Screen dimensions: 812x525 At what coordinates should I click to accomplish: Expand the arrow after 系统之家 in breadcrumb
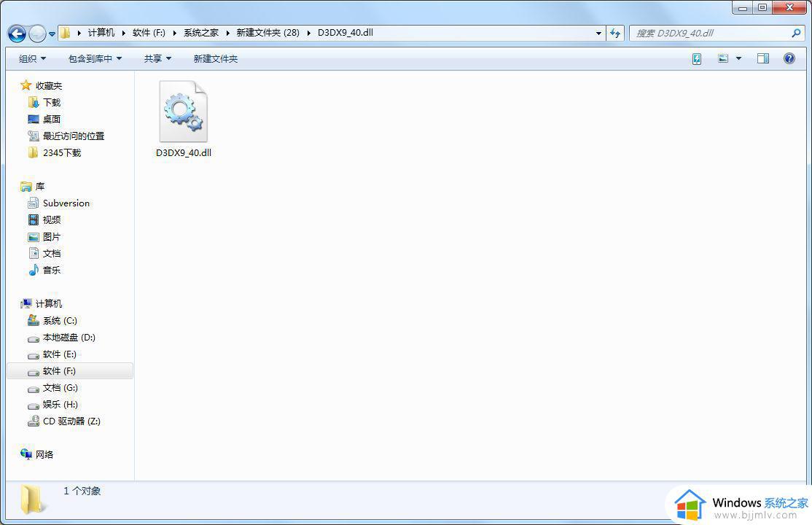228,33
